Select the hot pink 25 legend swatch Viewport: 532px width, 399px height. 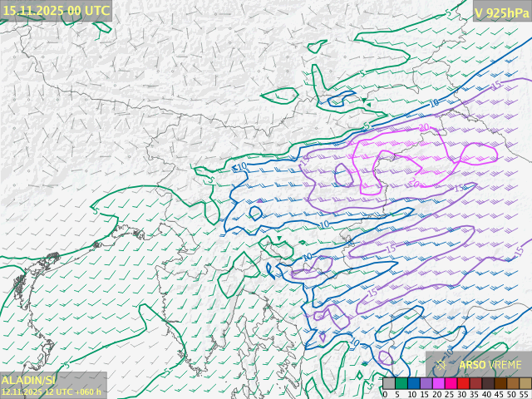point(451,383)
